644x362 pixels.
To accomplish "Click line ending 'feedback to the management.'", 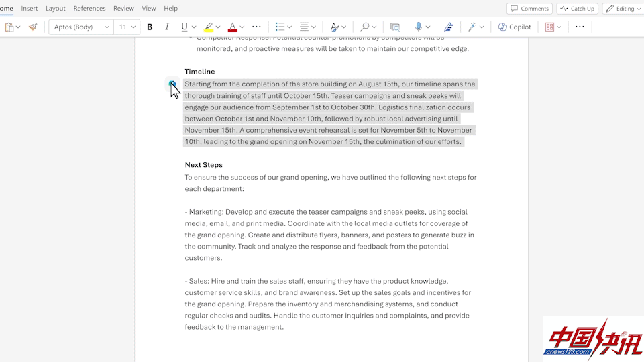I will click(234, 327).
